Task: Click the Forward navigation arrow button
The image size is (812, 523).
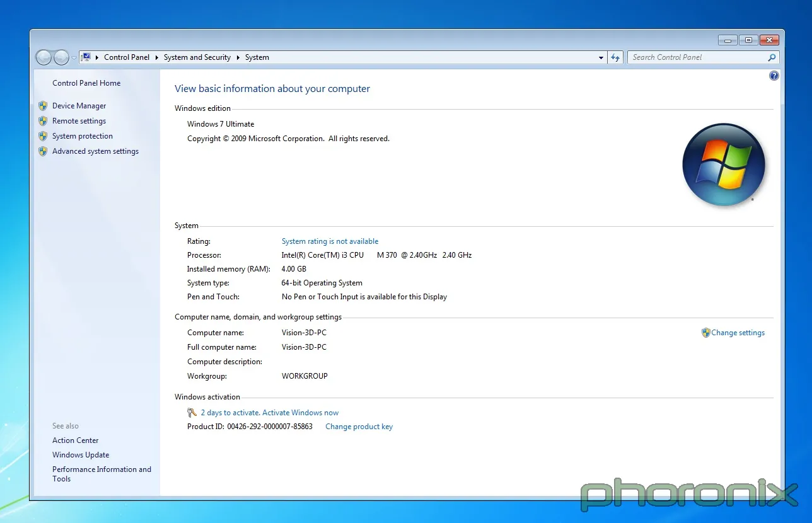Action: [61, 57]
